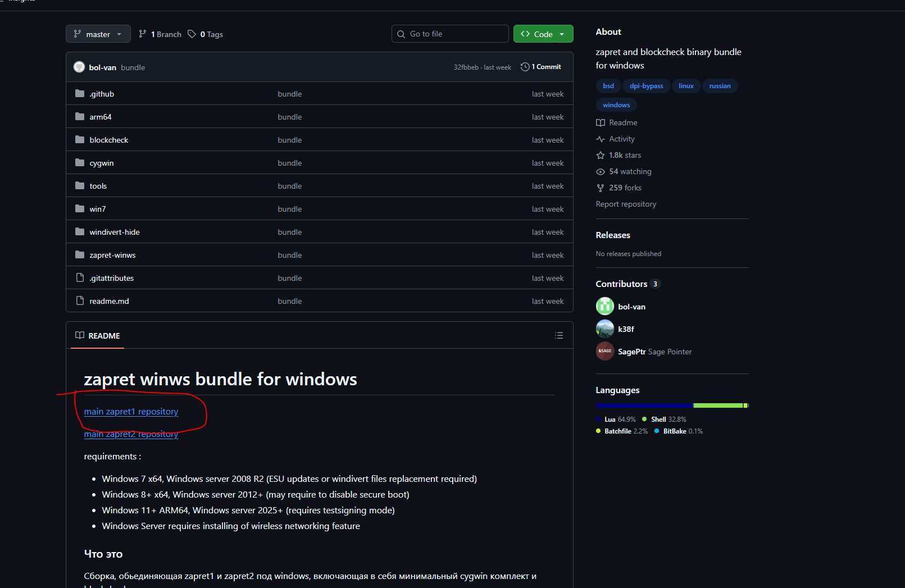Open the blockcheck folder name
Image resolution: width=905 pixels, height=588 pixels.
click(x=109, y=140)
